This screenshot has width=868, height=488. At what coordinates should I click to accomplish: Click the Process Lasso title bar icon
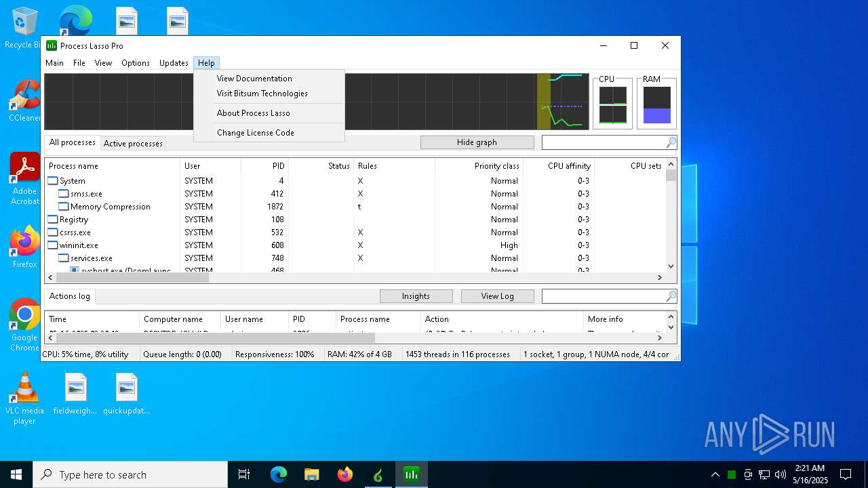click(x=52, y=46)
